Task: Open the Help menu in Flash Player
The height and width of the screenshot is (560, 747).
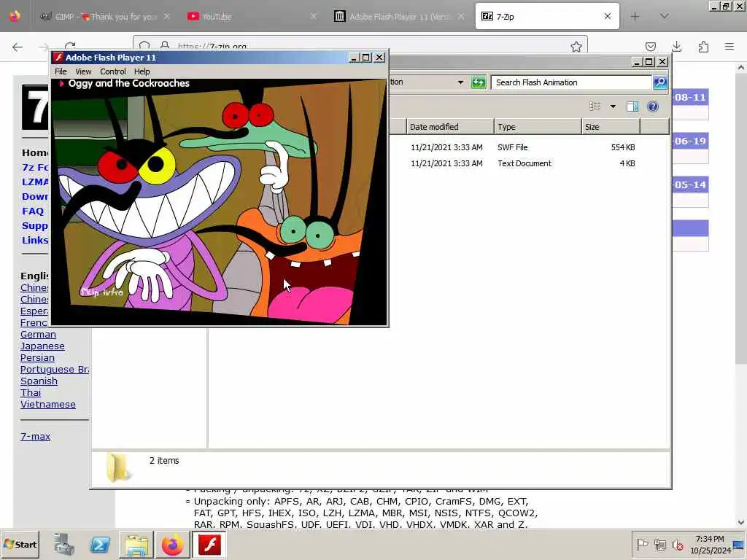Action: coord(142,71)
